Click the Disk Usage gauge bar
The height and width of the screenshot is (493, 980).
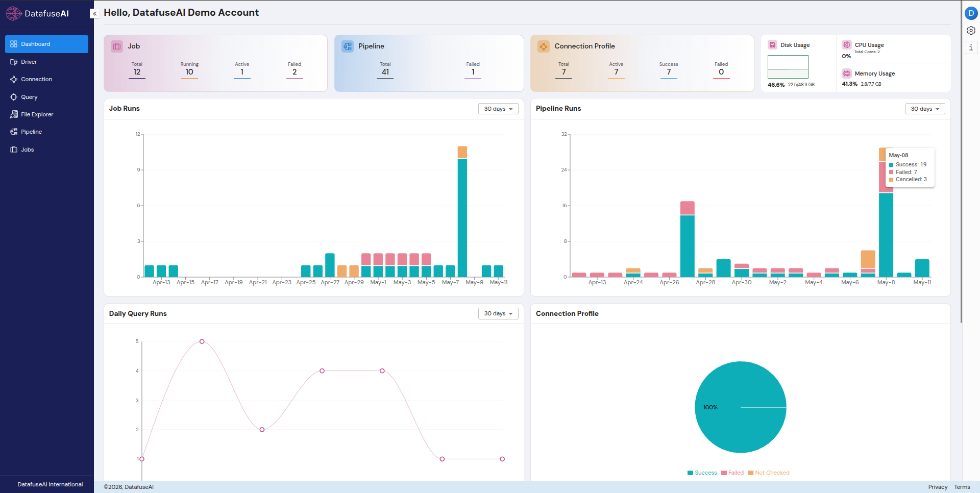click(788, 67)
